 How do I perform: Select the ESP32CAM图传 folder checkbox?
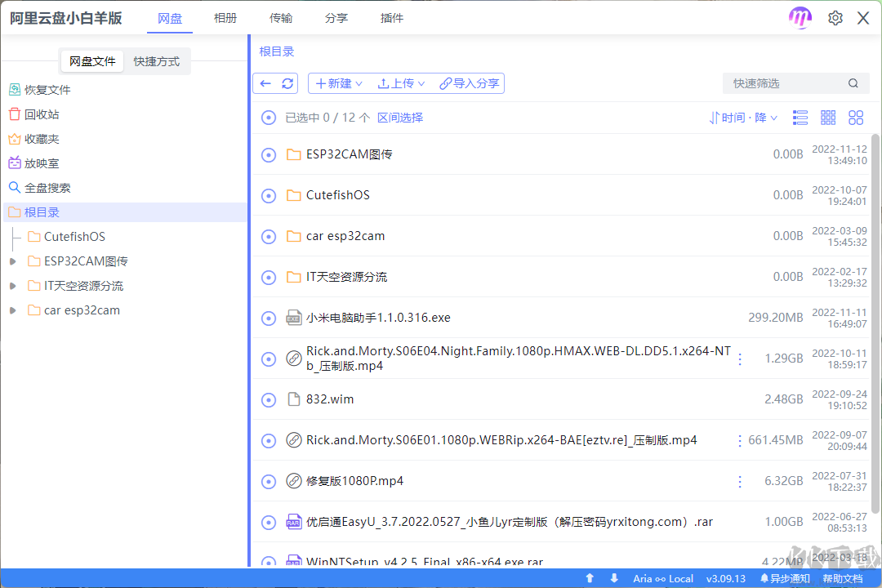click(x=269, y=154)
